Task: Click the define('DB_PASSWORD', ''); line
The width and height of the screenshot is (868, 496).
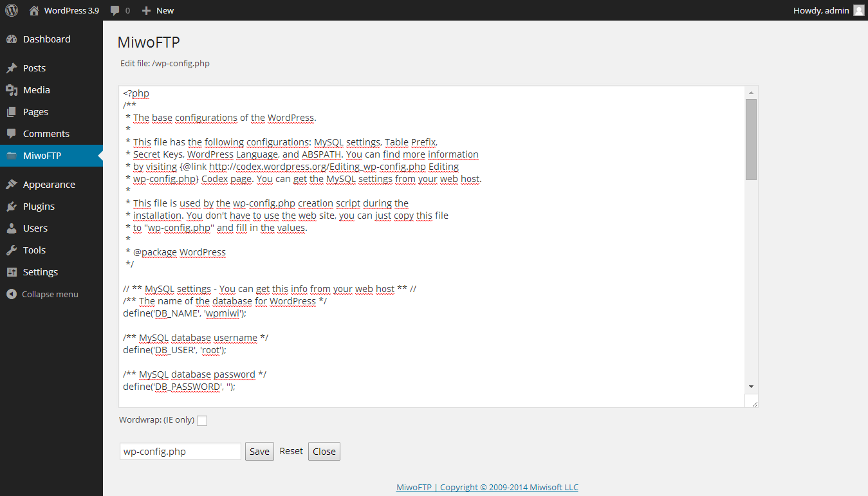Action: pyautogui.click(x=179, y=387)
